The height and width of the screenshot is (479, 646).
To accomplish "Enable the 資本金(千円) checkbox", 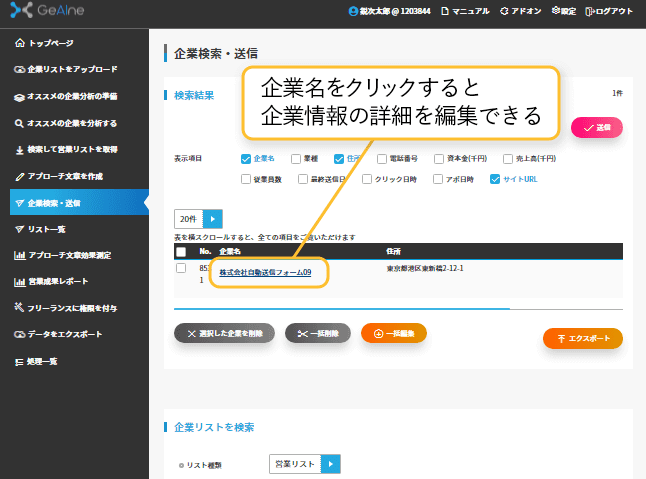I will tap(439, 159).
